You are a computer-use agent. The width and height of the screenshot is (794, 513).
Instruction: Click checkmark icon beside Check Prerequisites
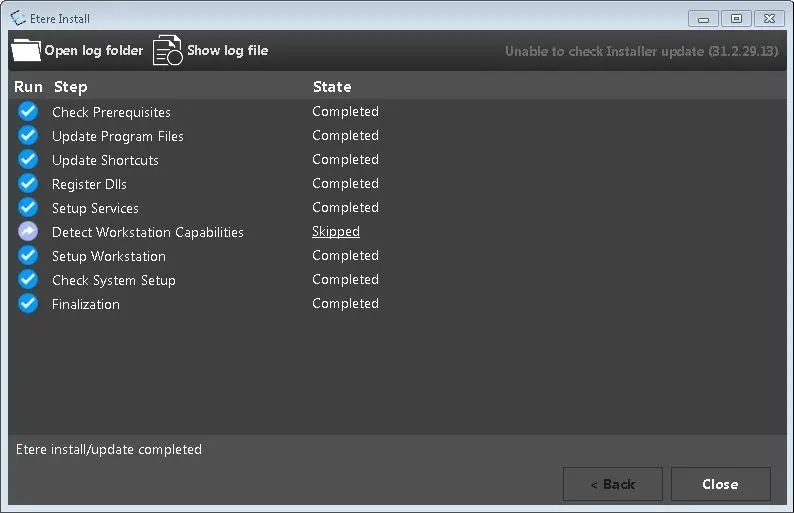28,112
